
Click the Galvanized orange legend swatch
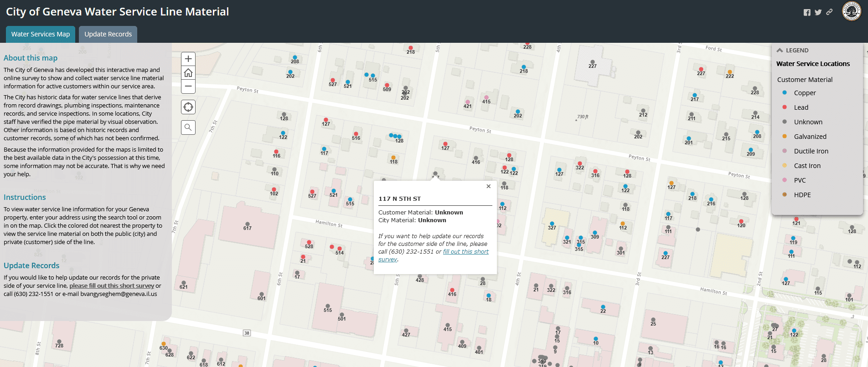tap(785, 136)
